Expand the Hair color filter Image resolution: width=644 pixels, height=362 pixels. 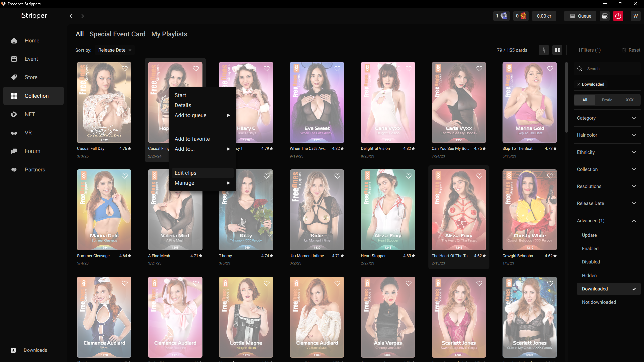pos(607,135)
